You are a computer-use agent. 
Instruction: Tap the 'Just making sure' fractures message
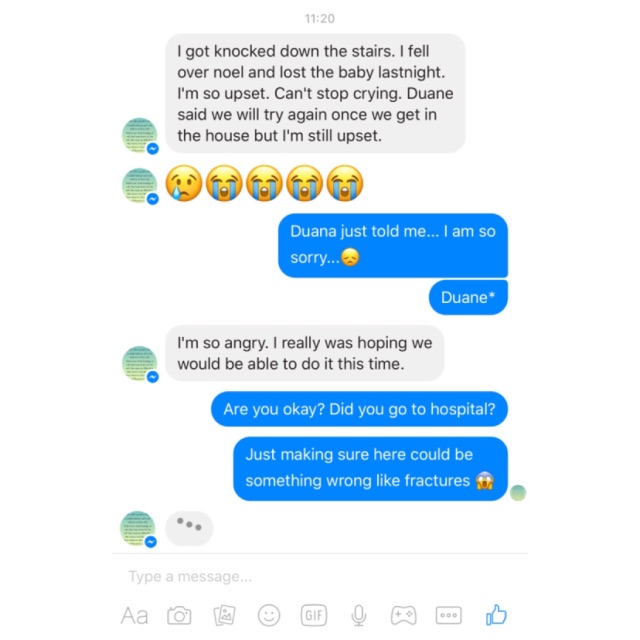coord(371,469)
